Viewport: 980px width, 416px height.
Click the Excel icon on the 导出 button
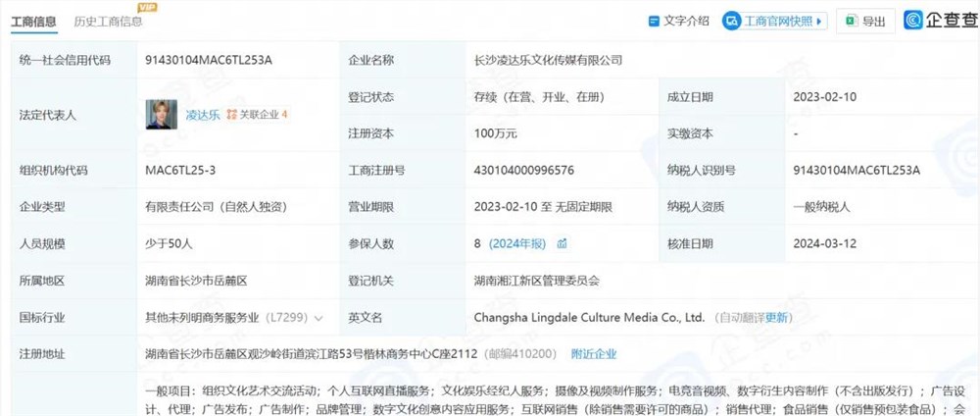tap(851, 21)
